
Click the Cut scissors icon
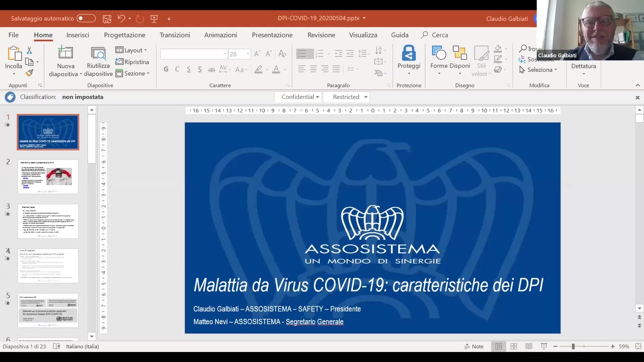pyautogui.click(x=29, y=50)
